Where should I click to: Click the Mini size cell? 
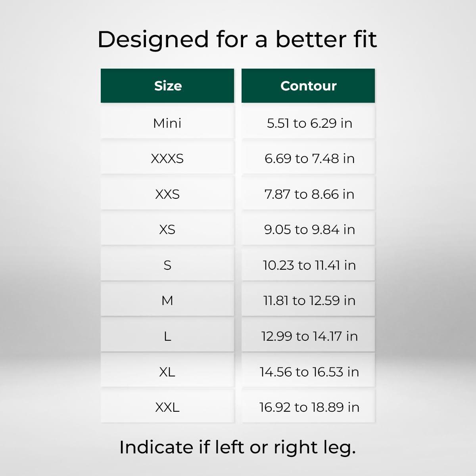pos(167,123)
